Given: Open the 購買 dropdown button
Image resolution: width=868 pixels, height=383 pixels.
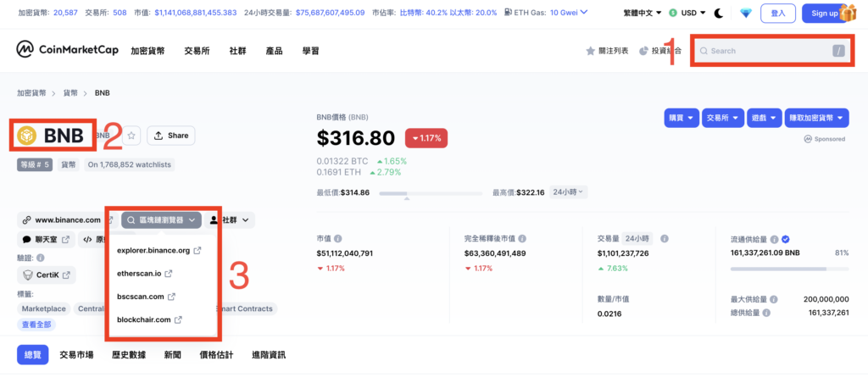Looking at the screenshot, I should pos(682,118).
